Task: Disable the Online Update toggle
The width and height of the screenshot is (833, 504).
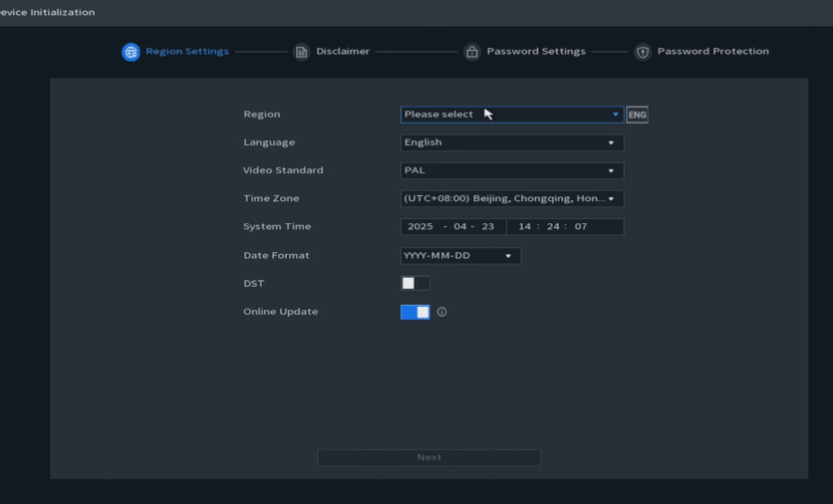Action: tap(415, 312)
